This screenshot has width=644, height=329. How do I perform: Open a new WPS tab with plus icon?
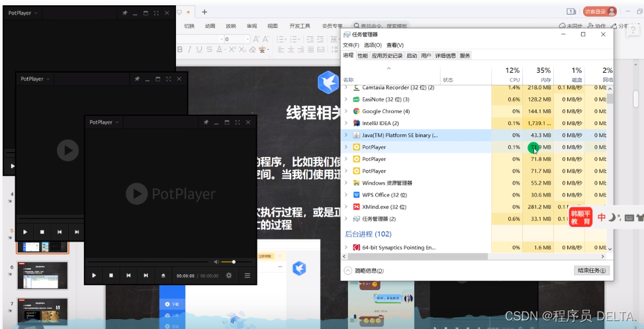click(x=205, y=12)
